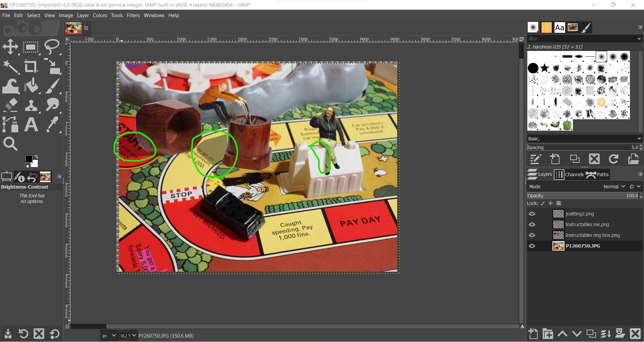644x342 pixels.
Task: Switch layer mode group selector
Action: pyautogui.click(x=635, y=187)
